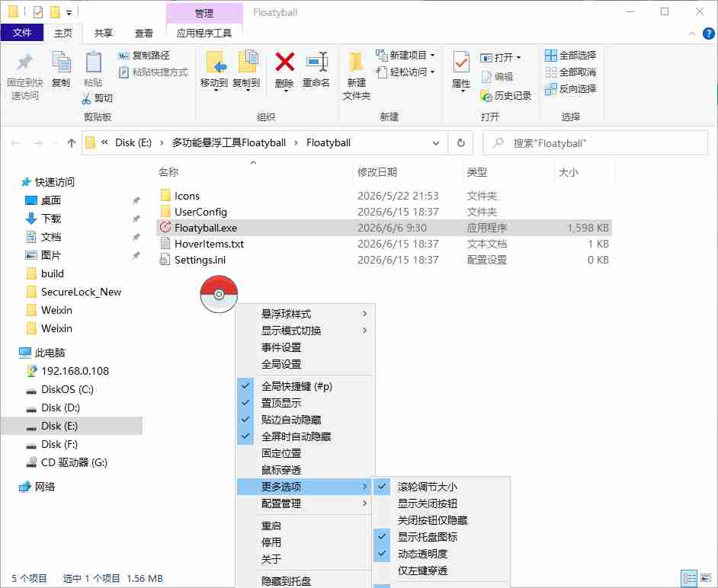Open the address bar history dropdown
The image size is (718, 588).
pyautogui.click(x=436, y=143)
